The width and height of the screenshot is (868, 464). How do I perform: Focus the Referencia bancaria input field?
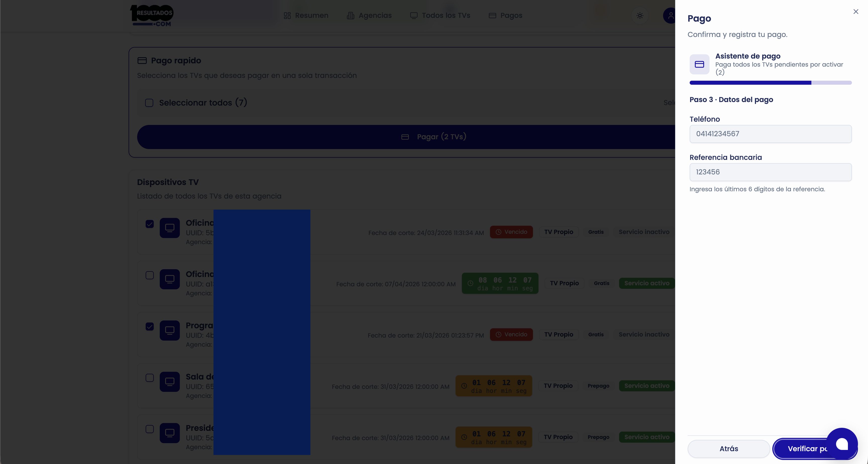point(770,172)
